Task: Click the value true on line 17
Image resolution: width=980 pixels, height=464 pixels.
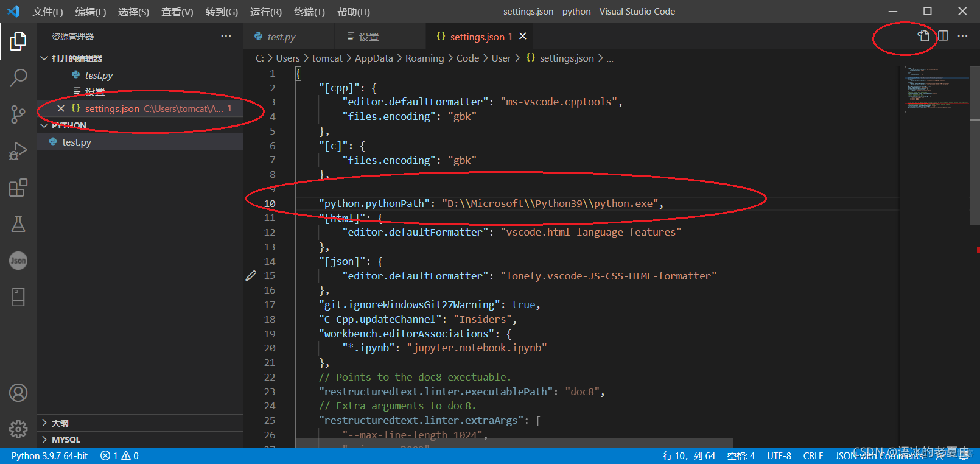Action: [523, 304]
